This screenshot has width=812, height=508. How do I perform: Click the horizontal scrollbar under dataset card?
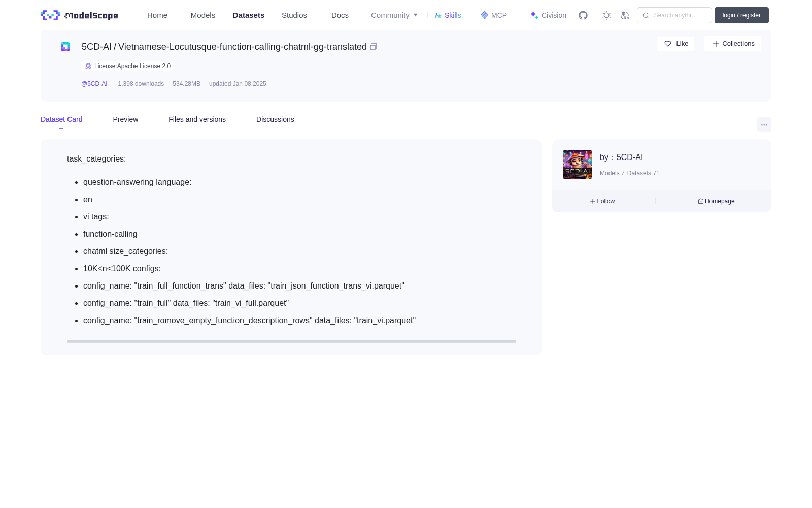pyautogui.click(x=291, y=341)
